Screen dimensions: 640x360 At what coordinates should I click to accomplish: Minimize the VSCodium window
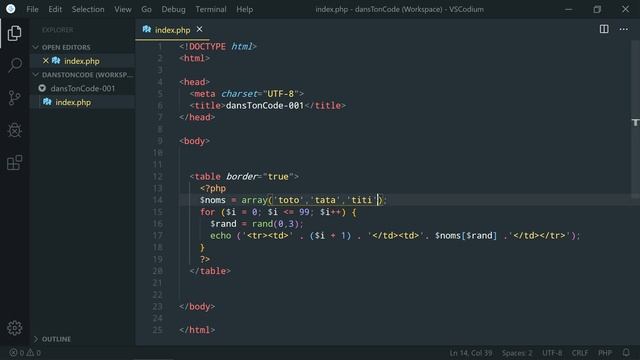pyautogui.click(x=568, y=9)
